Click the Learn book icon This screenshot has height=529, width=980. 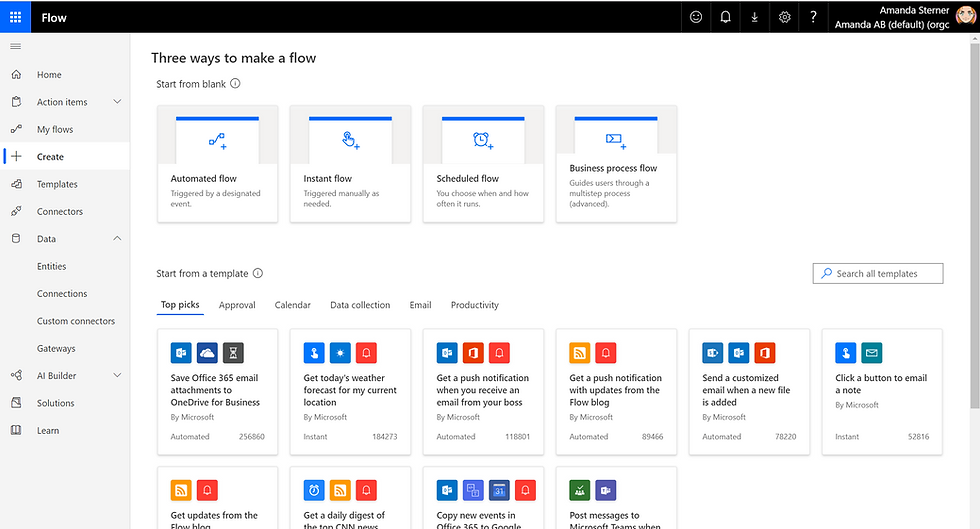[x=16, y=430]
